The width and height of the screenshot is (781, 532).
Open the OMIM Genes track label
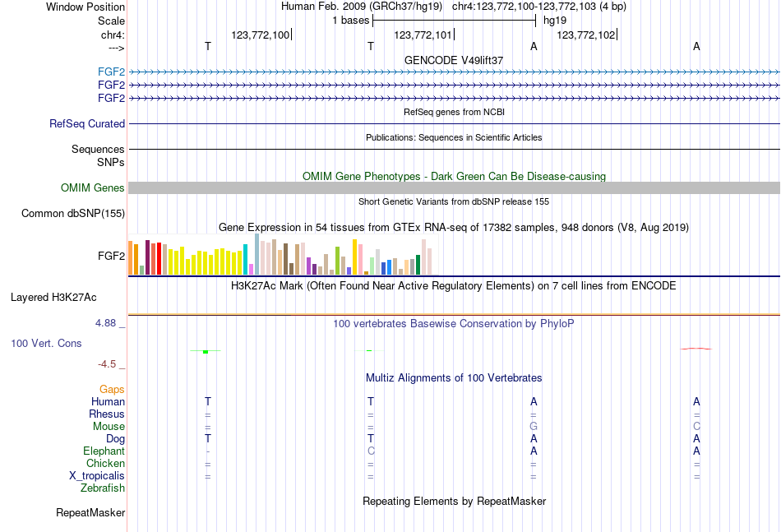[92, 187]
